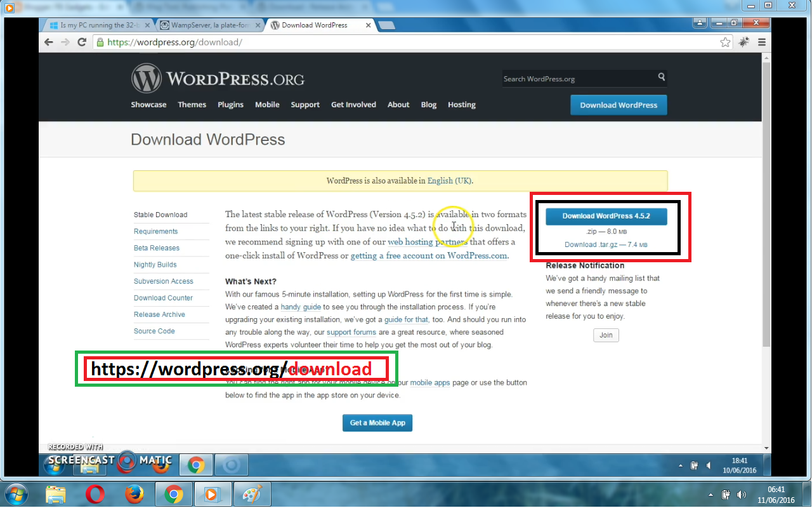Click the bug extension icon in Chrome's toolbar
This screenshot has width=812, height=508.
click(744, 43)
